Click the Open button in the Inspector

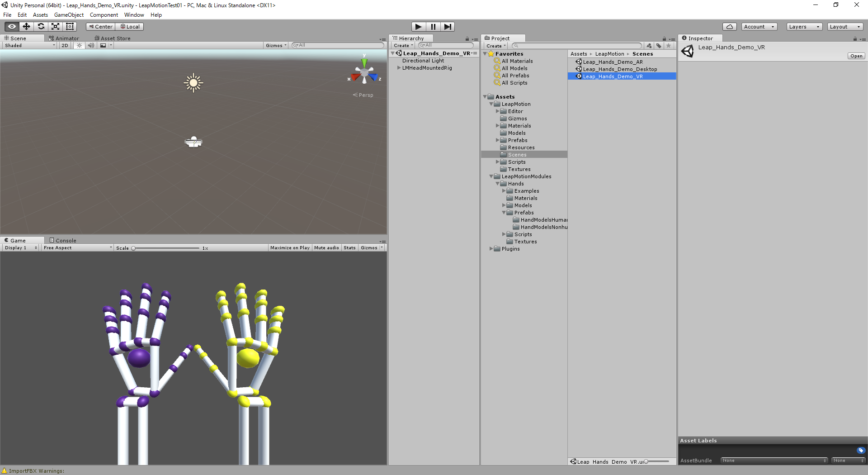[x=856, y=56]
